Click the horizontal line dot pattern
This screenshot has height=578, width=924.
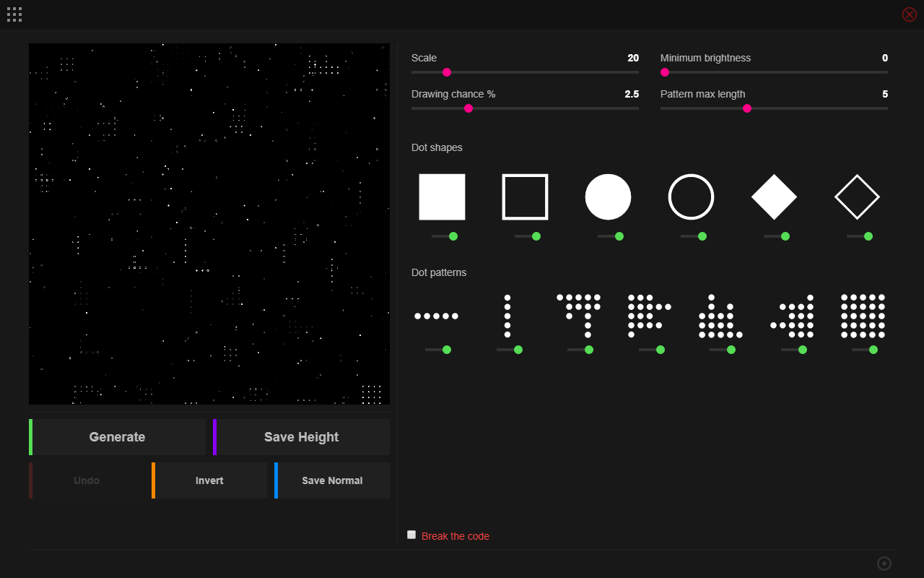coord(436,316)
